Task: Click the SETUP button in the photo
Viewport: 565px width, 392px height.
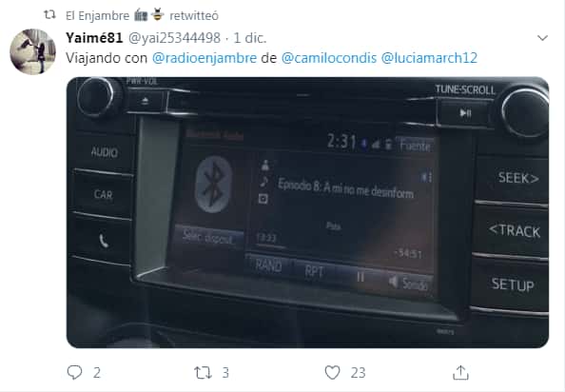Action: click(x=513, y=284)
